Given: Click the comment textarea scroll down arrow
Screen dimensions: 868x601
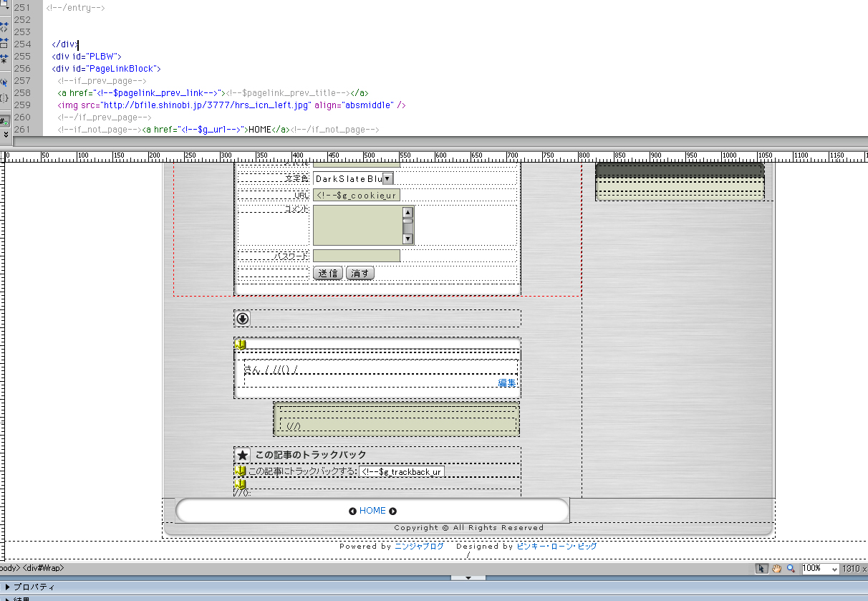Looking at the screenshot, I should click(408, 239).
